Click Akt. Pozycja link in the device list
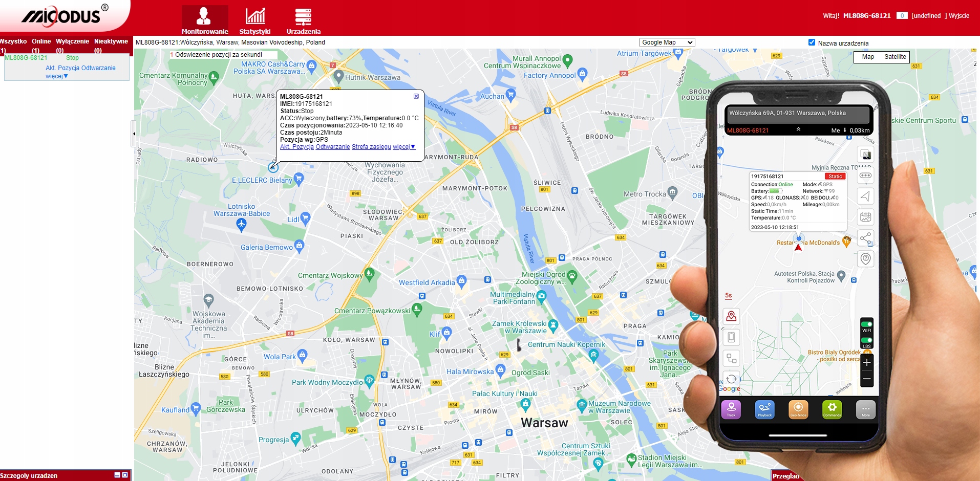980x481 pixels. [62, 68]
